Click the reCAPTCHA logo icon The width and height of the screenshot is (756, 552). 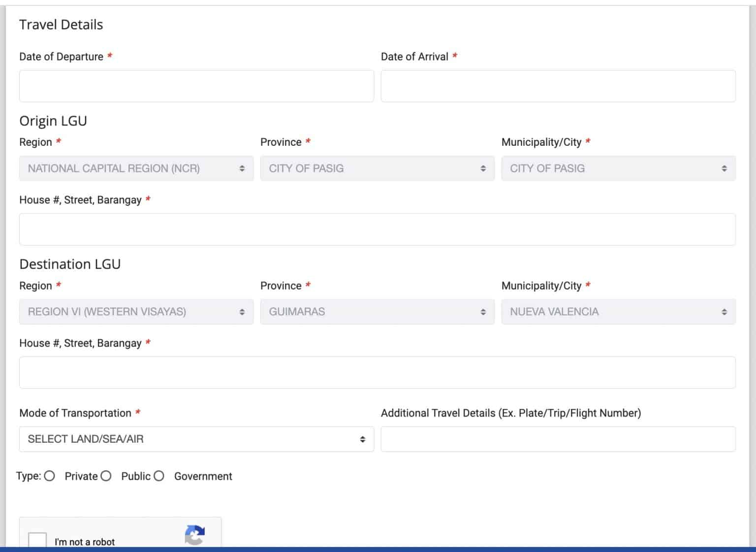click(x=195, y=535)
